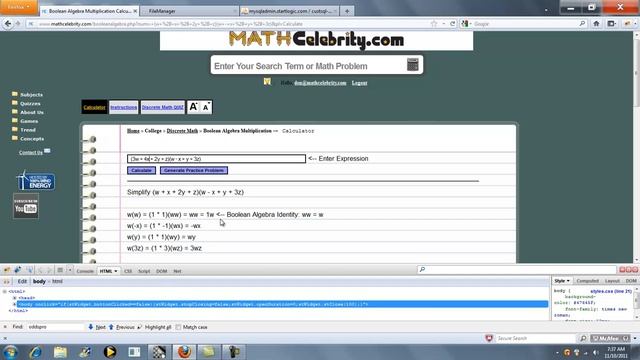
Task: Click the Enter Expression input field
Action: point(216,158)
